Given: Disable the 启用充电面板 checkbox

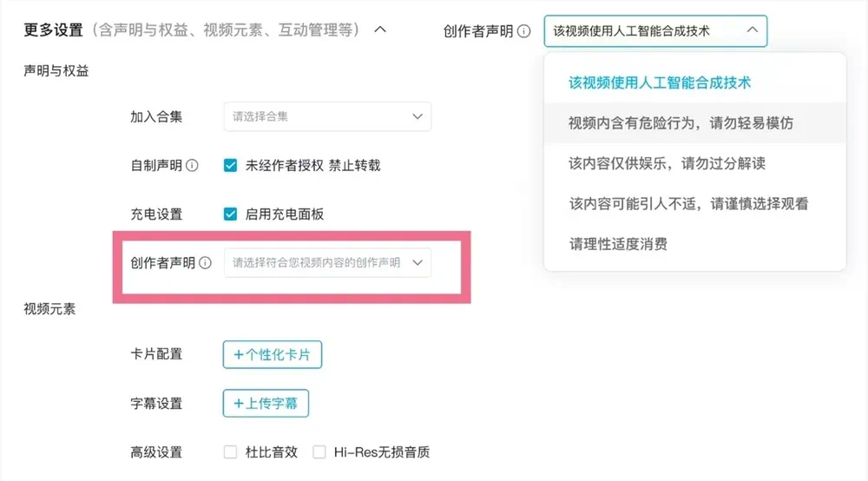Looking at the screenshot, I should click(x=231, y=214).
